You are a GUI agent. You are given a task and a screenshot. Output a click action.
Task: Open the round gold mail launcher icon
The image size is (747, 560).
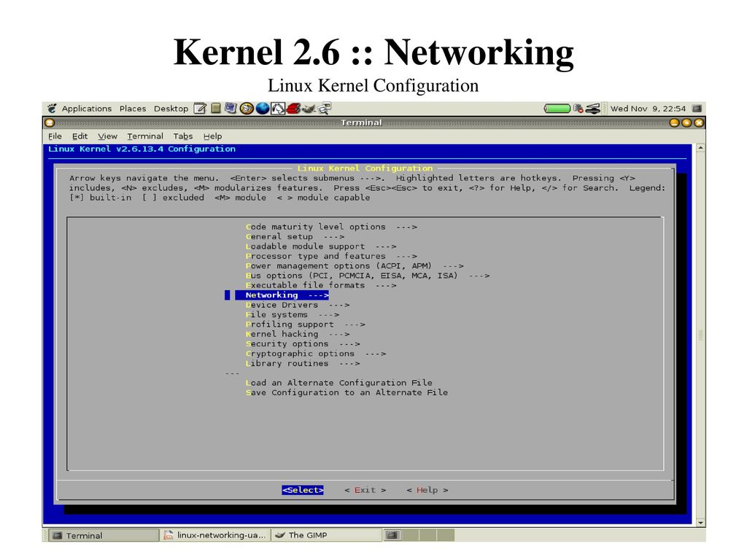point(247,109)
